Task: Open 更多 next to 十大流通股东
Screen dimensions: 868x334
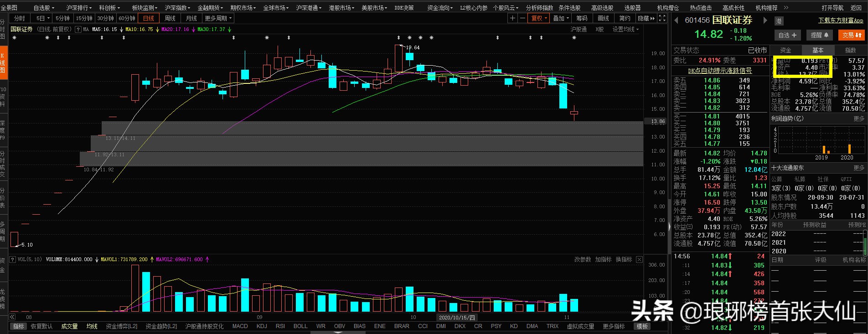Action: point(859,168)
